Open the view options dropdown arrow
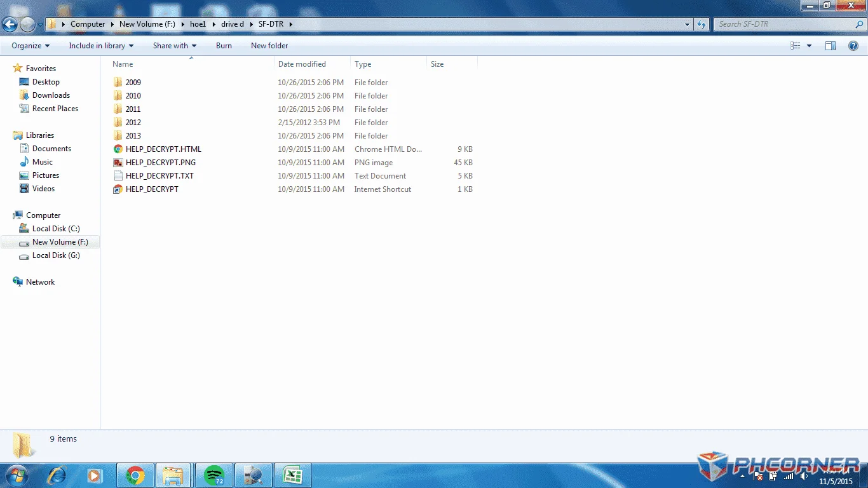 (x=809, y=46)
